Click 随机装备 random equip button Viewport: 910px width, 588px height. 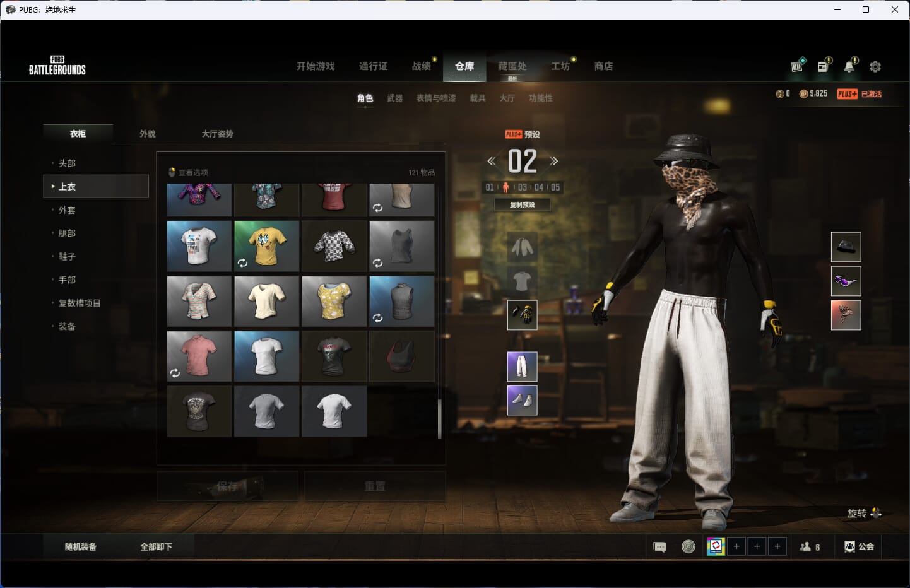(x=81, y=547)
